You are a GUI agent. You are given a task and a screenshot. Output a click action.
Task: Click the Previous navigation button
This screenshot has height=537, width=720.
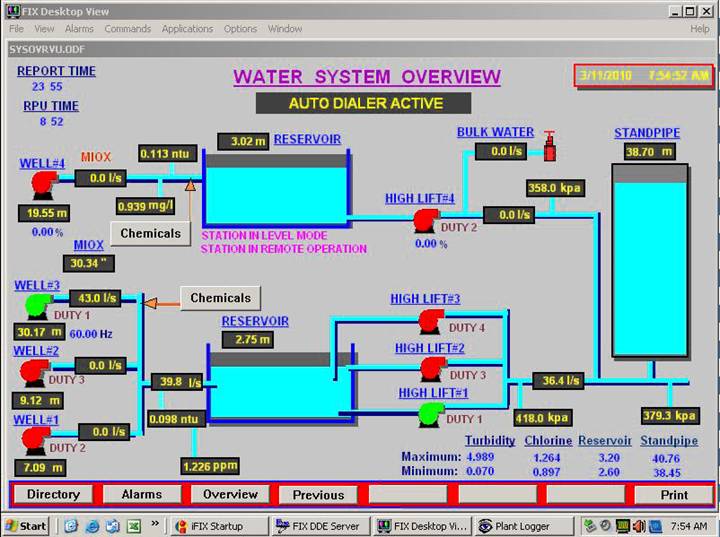[x=318, y=494]
